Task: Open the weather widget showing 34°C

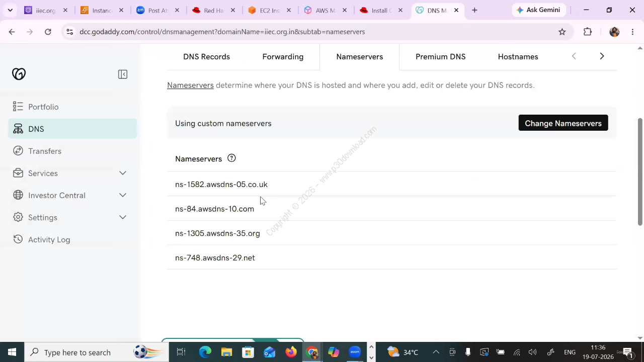Action: pyautogui.click(x=403, y=352)
